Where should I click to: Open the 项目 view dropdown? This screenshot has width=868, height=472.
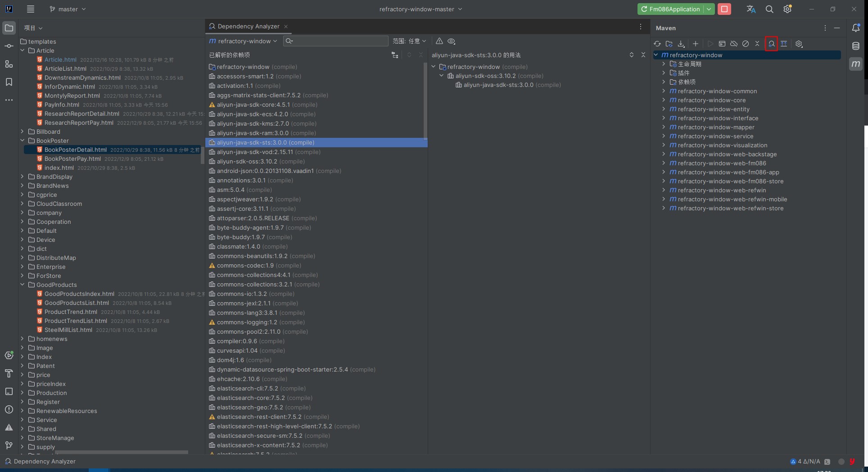tap(33, 28)
